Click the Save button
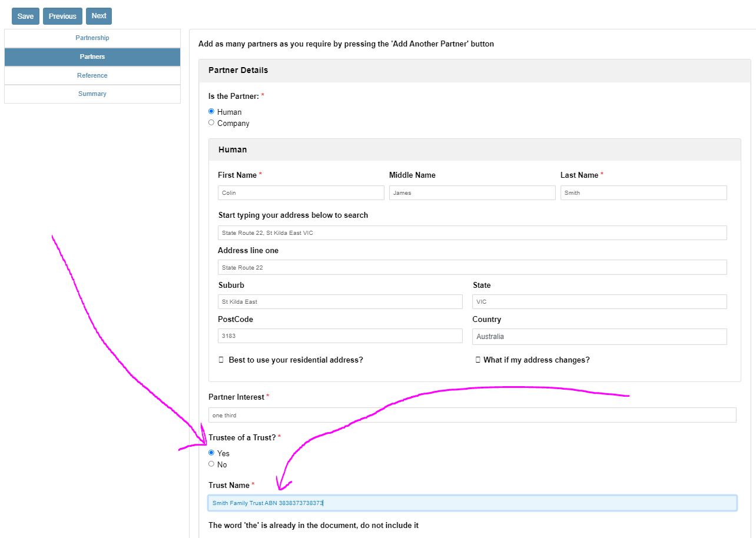The height and width of the screenshot is (538, 756). [x=25, y=16]
